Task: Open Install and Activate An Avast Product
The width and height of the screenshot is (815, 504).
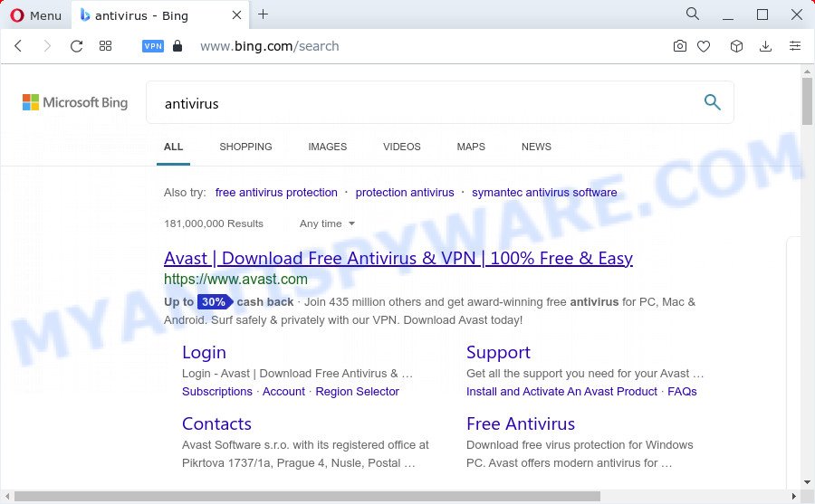Action: pos(561,391)
